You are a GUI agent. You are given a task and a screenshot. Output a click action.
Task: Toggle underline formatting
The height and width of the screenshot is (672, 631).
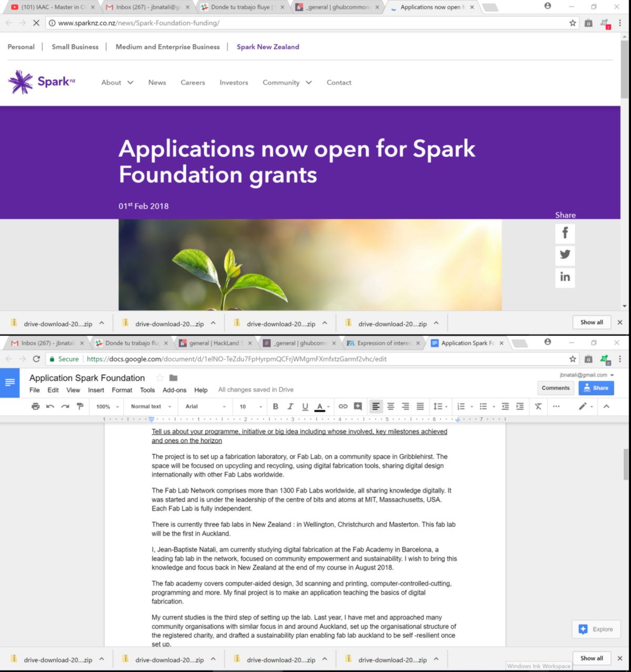[x=305, y=406]
